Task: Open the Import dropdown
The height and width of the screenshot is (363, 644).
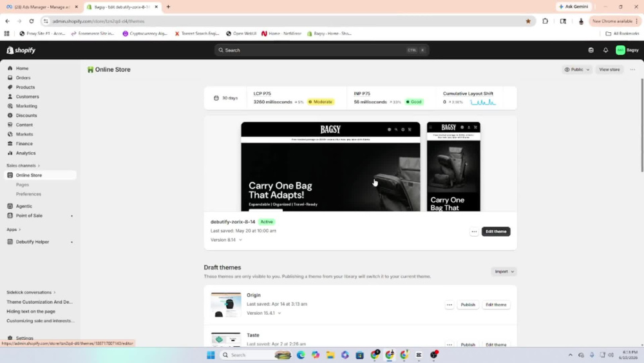Action: click(x=504, y=271)
